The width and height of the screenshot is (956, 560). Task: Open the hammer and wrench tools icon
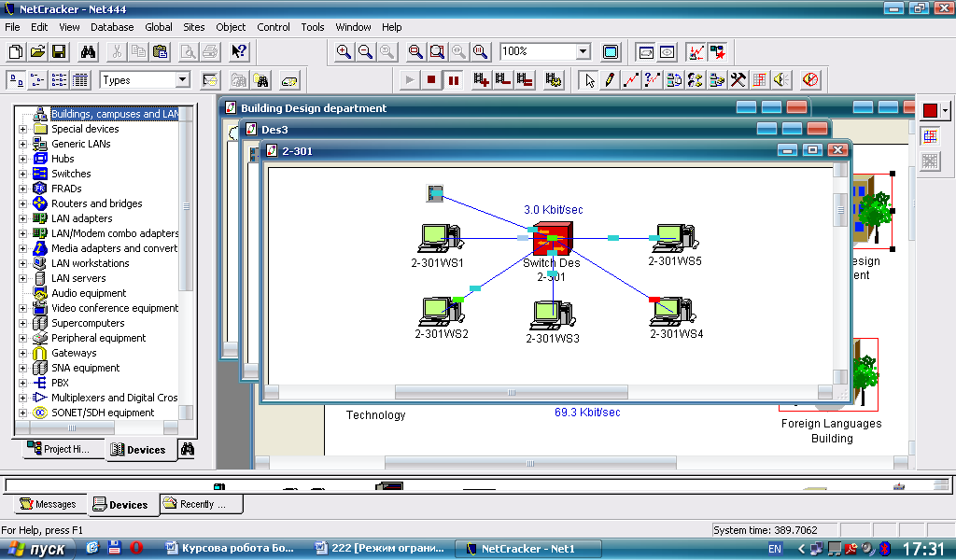(x=738, y=80)
